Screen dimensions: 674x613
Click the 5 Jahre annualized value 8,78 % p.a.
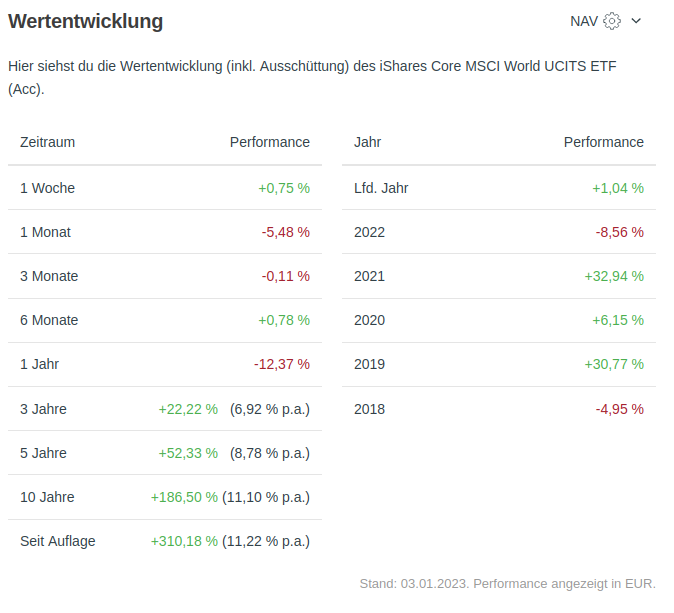[x=269, y=453]
